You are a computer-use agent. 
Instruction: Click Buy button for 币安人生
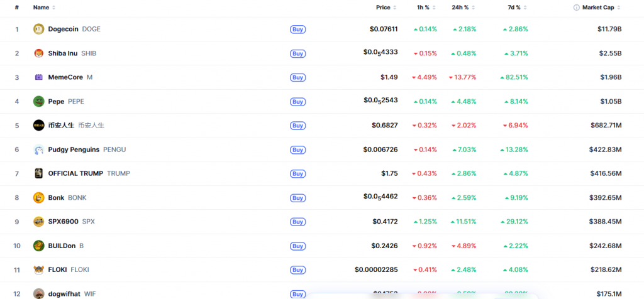click(x=297, y=126)
